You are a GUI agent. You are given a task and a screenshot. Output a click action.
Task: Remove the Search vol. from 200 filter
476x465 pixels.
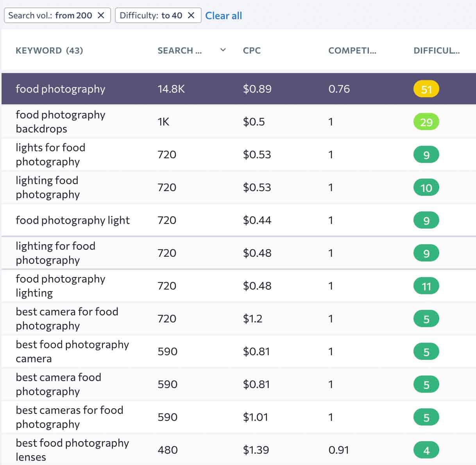pyautogui.click(x=101, y=15)
